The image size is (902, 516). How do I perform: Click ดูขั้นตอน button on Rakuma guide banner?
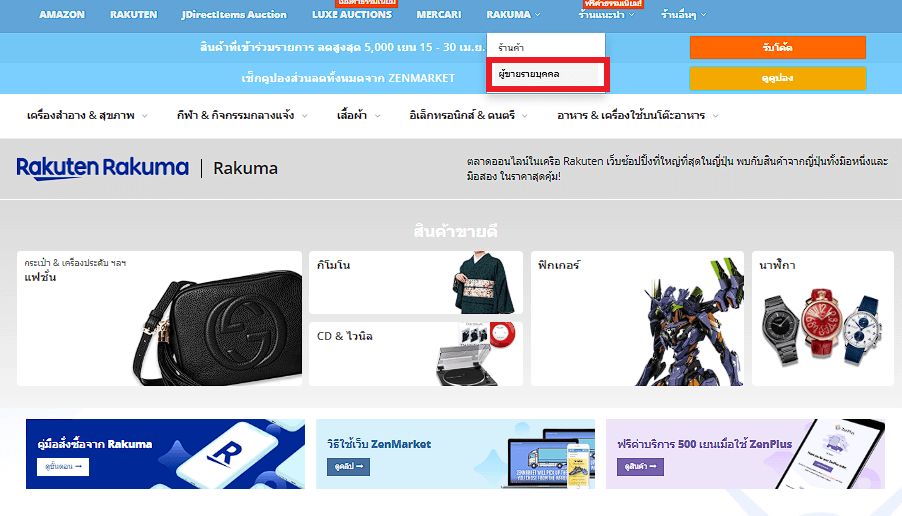point(63,467)
